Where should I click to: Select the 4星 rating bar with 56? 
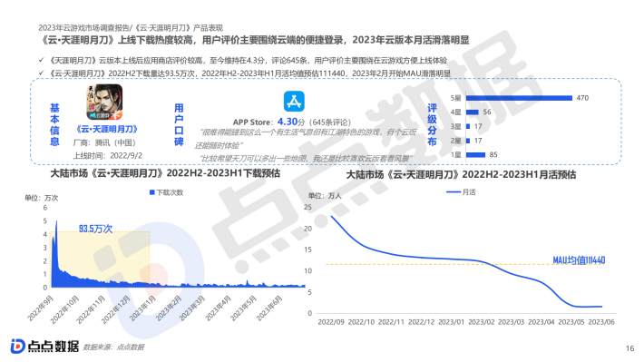pyautogui.click(x=473, y=113)
